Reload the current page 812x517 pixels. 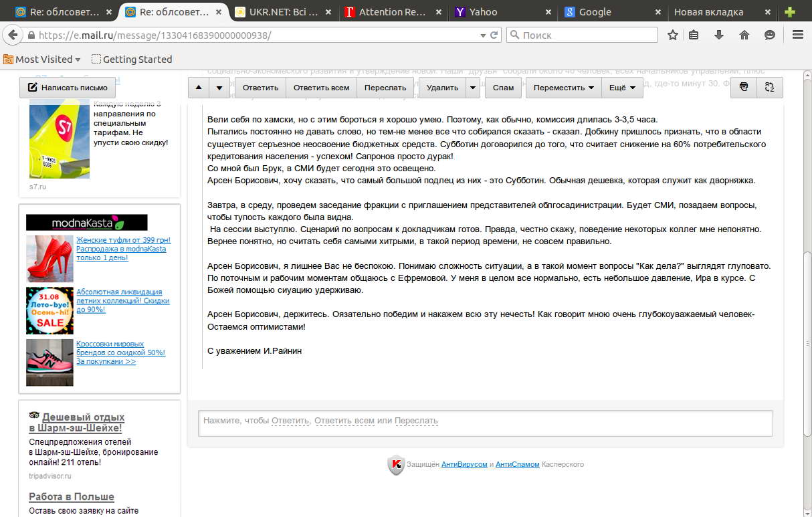(493, 35)
